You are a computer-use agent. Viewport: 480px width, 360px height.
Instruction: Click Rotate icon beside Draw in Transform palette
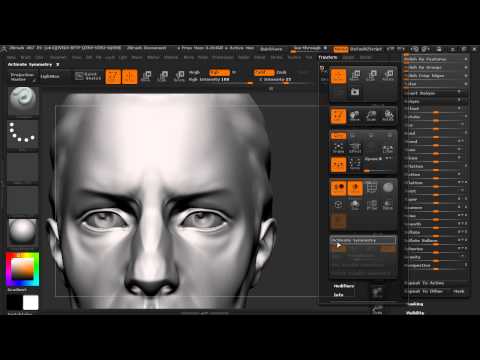(388, 76)
